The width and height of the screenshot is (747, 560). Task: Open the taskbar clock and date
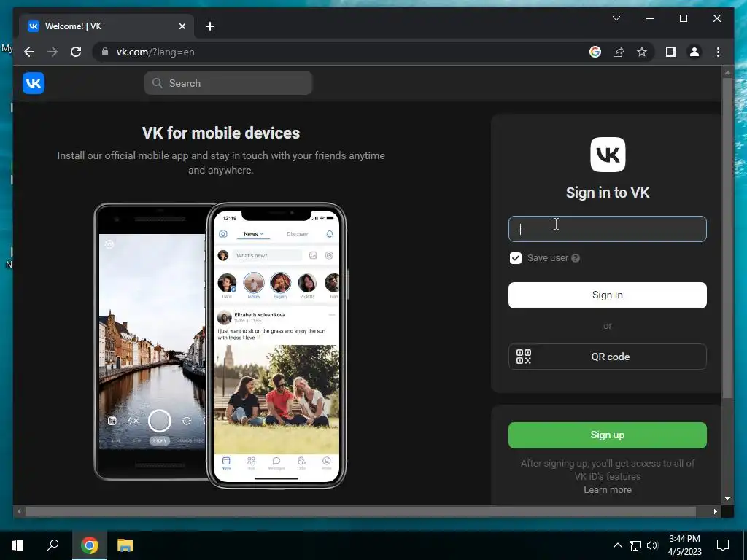684,545
